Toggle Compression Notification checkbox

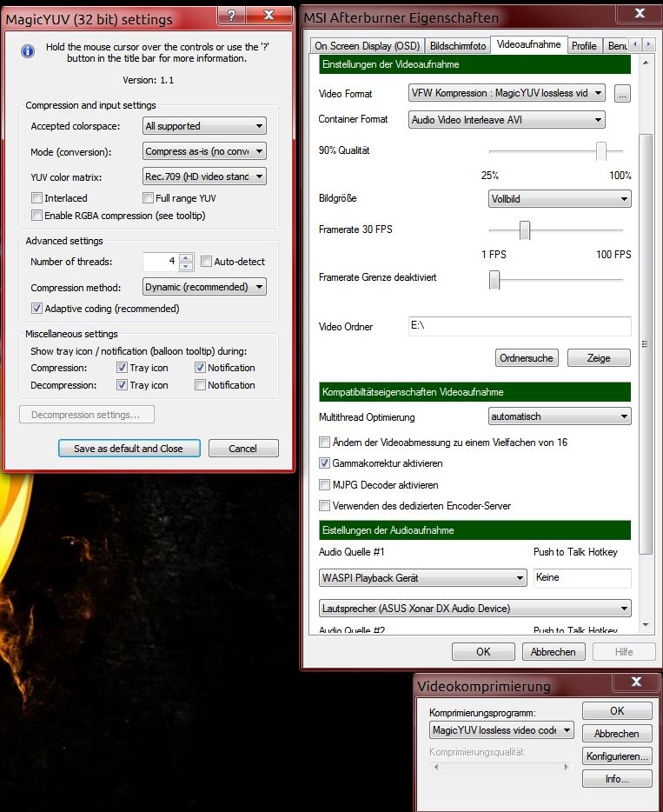click(x=201, y=368)
